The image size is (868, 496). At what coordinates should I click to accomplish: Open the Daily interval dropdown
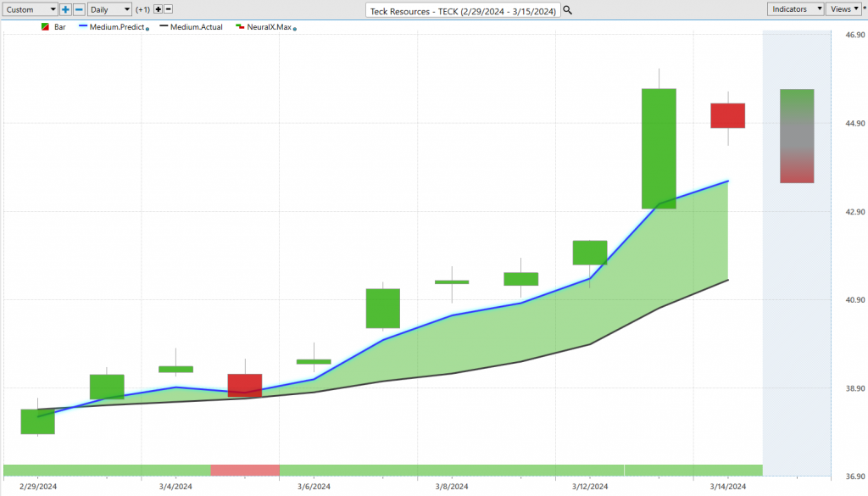109,9
